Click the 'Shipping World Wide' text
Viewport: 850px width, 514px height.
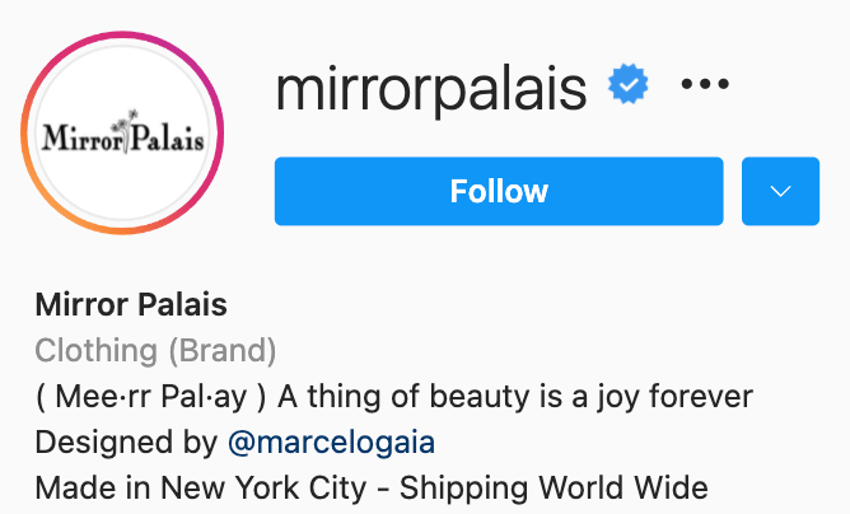click(x=554, y=488)
